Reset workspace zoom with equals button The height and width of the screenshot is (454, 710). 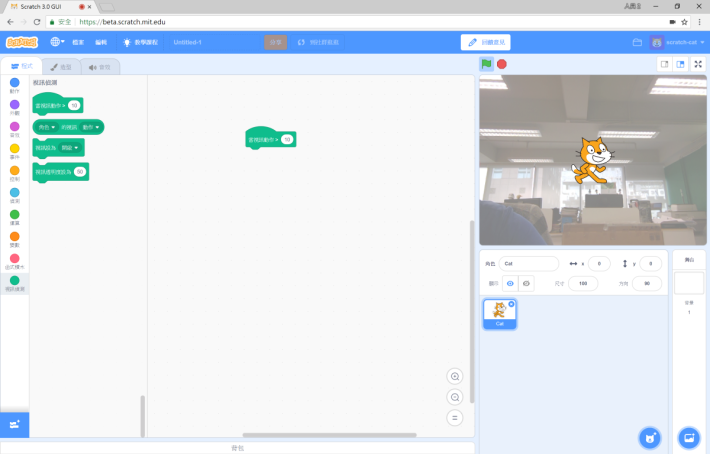(455, 418)
